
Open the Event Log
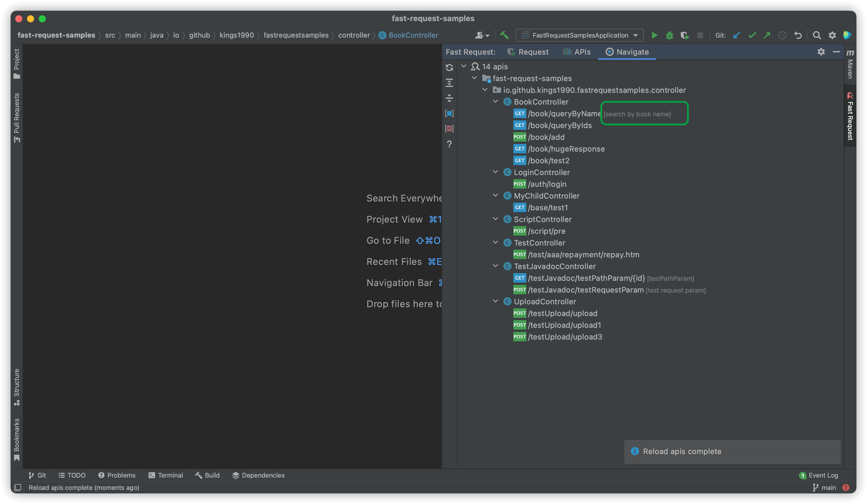822,475
